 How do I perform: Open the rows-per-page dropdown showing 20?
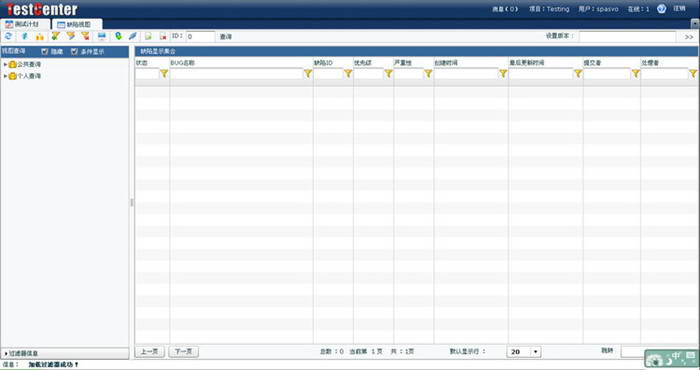pyautogui.click(x=535, y=352)
